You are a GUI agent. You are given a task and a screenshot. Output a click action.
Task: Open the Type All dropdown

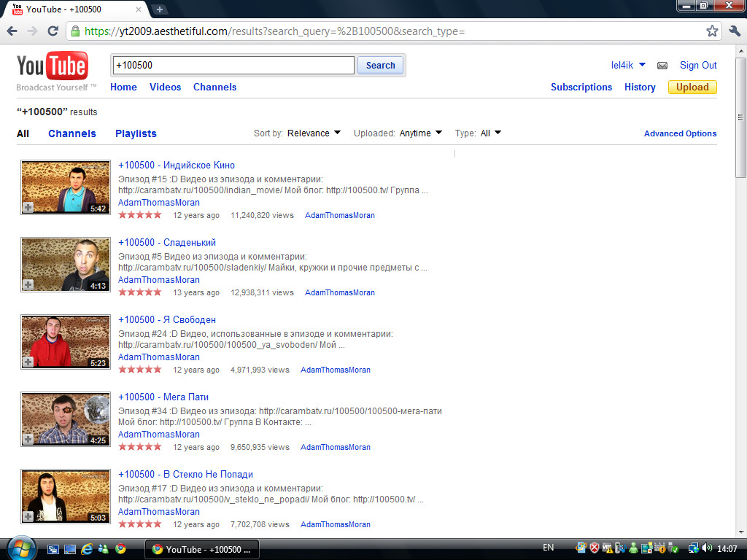click(x=490, y=133)
